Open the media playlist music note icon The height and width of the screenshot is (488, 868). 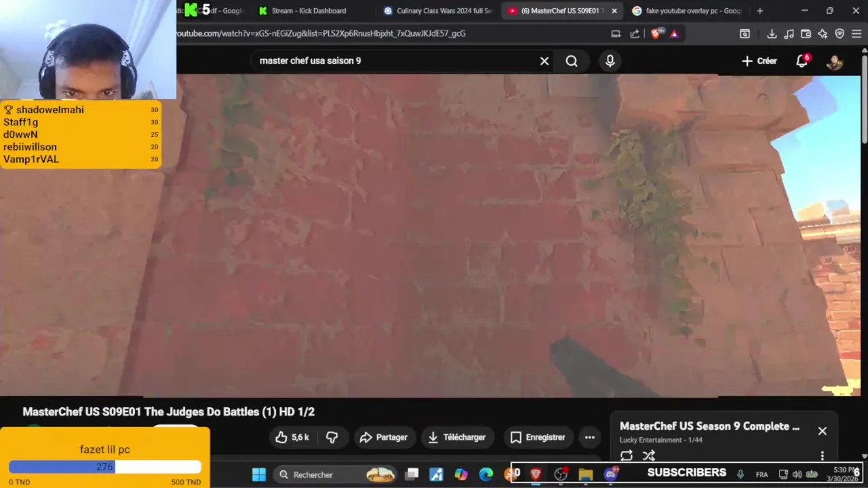point(789,33)
